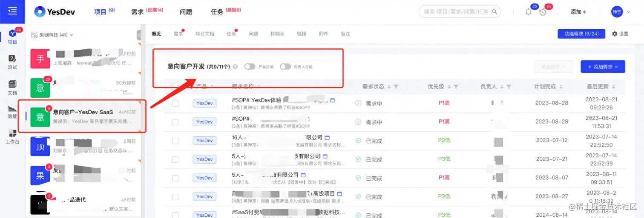This screenshot has height=218, width=644.
Task: Click the search magnifier icon
Action: point(494,12)
